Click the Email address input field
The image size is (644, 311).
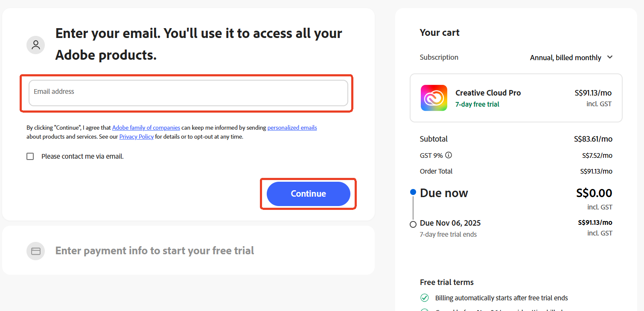point(188,93)
